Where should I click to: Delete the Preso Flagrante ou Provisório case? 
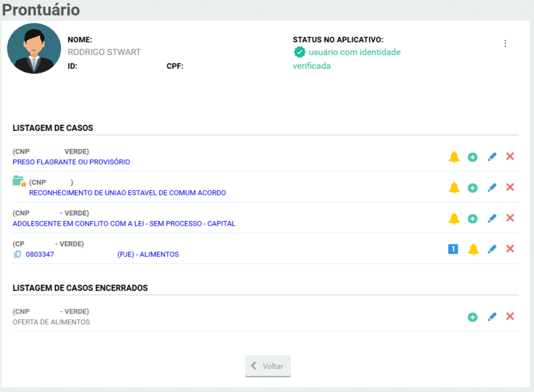[x=510, y=157]
